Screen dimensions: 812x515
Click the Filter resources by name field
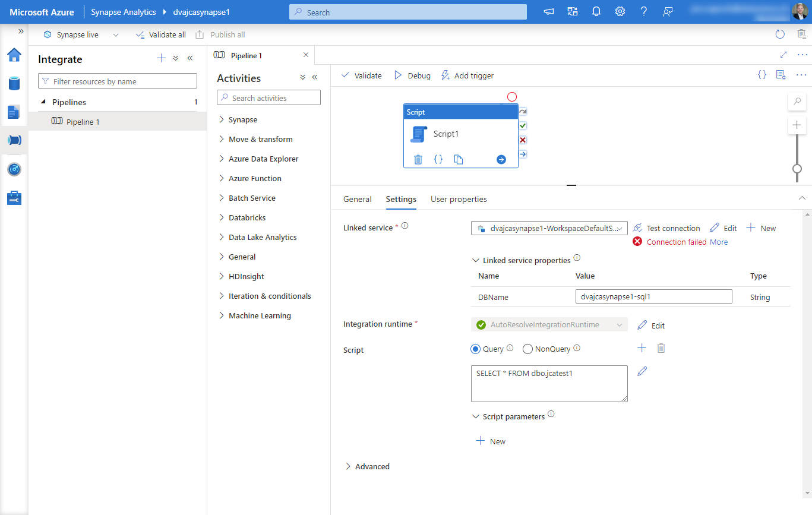118,81
